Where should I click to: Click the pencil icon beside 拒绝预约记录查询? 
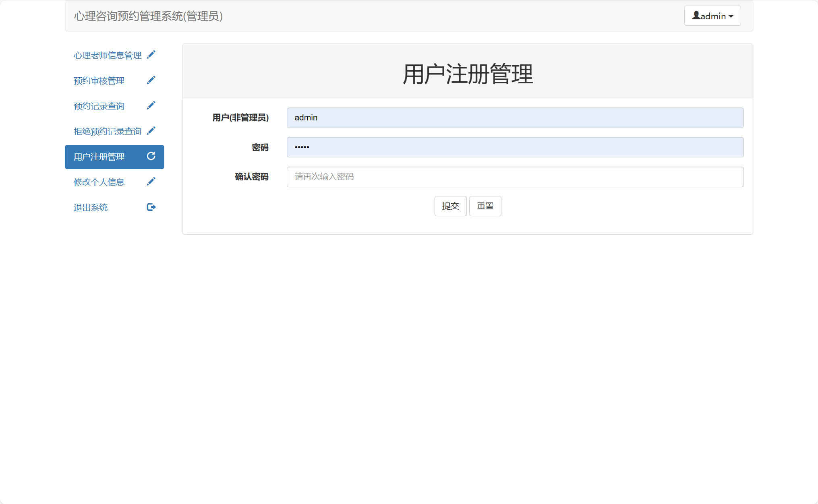pos(151,130)
